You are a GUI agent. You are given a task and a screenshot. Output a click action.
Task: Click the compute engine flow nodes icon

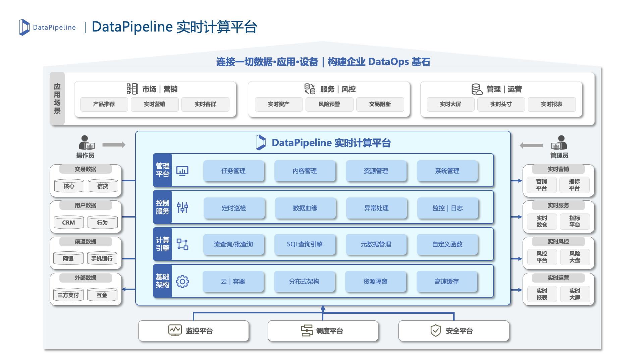(x=182, y=244)
